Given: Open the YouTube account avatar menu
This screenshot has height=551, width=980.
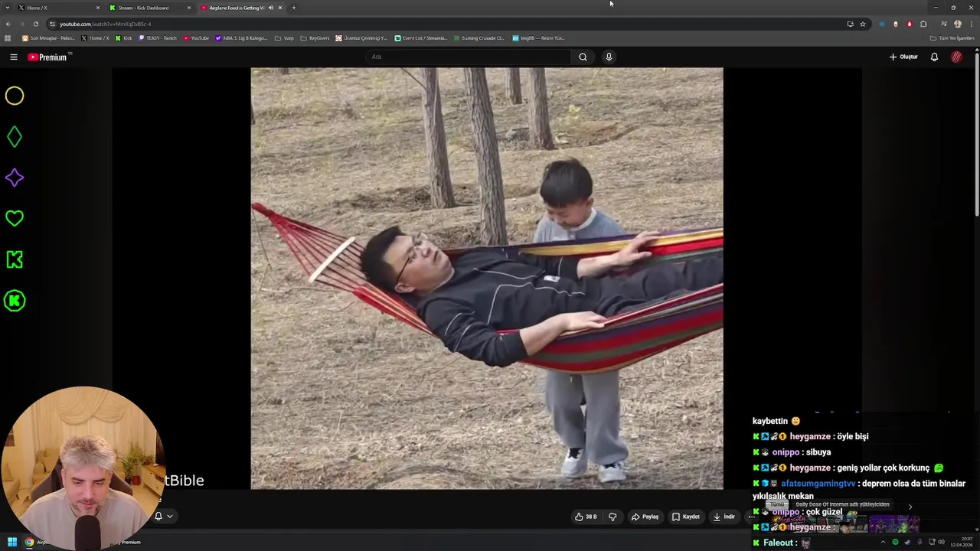Looking at the screenshot, I should [x=956, y=57].
